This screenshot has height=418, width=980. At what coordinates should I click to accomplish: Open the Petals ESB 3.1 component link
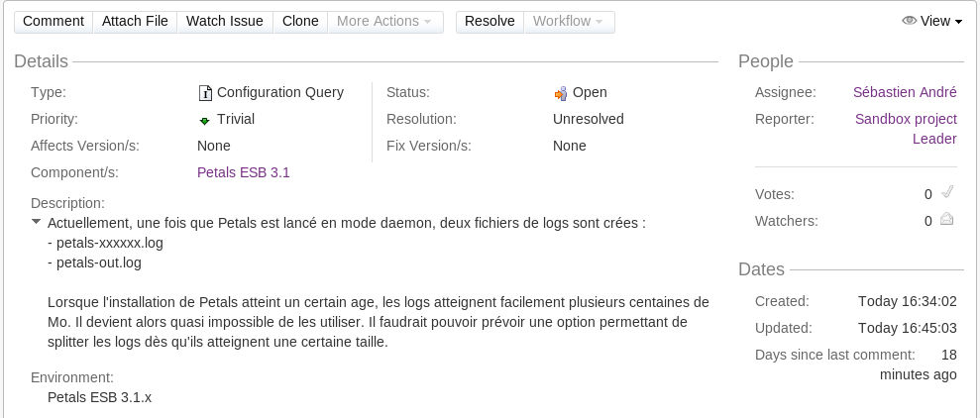[x=244, y=172]
